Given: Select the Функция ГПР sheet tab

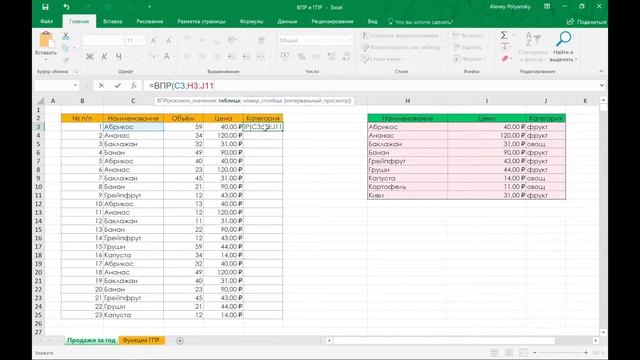Looking at the screenshot, I should click(x=141, y=340).
